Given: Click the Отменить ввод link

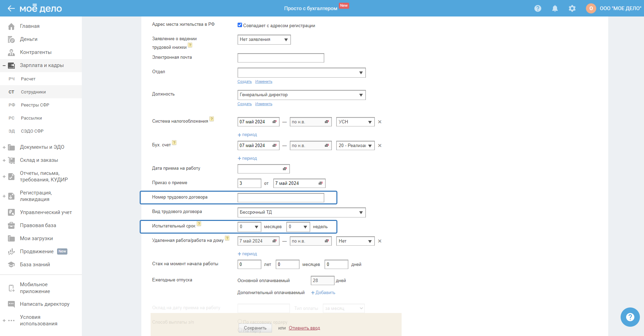Looking at the screenshot, I should coord(304,328).
